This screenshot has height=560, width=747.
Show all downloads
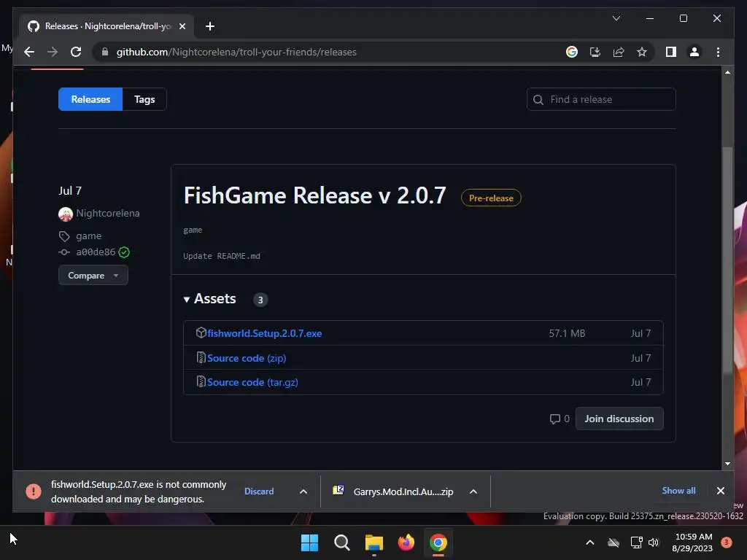(678, 491)
